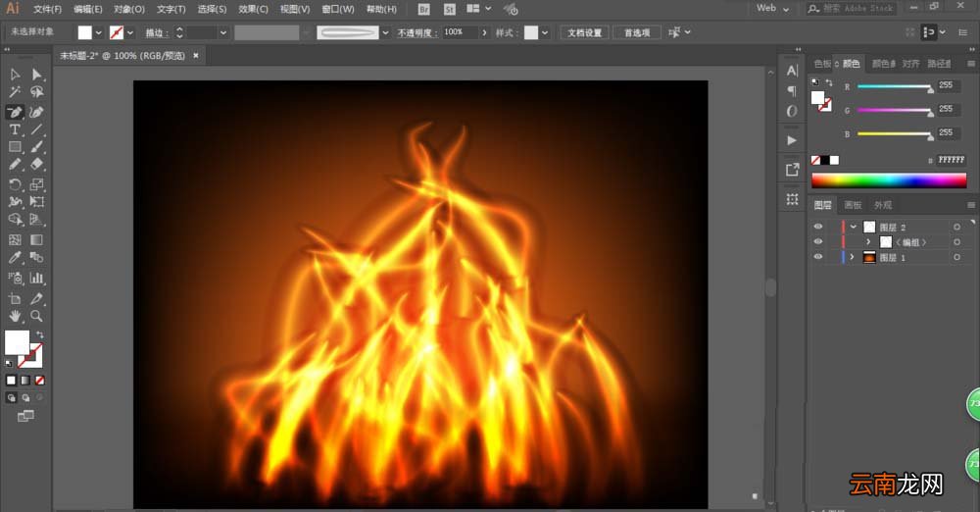
Task: Toggle visibility of 图层 1
Action: click(x=818, y=257)
